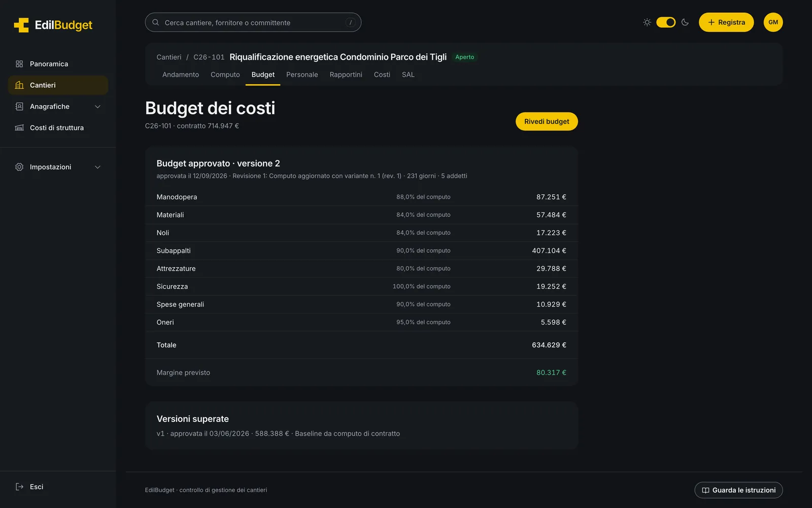
Task: Click the Margine previsto value 80.317 €
Action: click(x=551, y=373)
